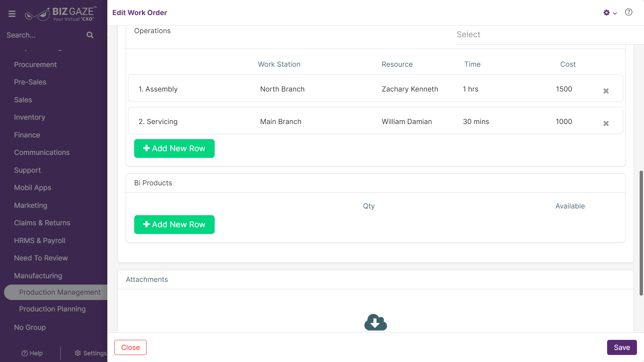The height and width of the screenshot is (362, 644).
Task: Click the cloud upload attachments icon
Action: [376, 322]
